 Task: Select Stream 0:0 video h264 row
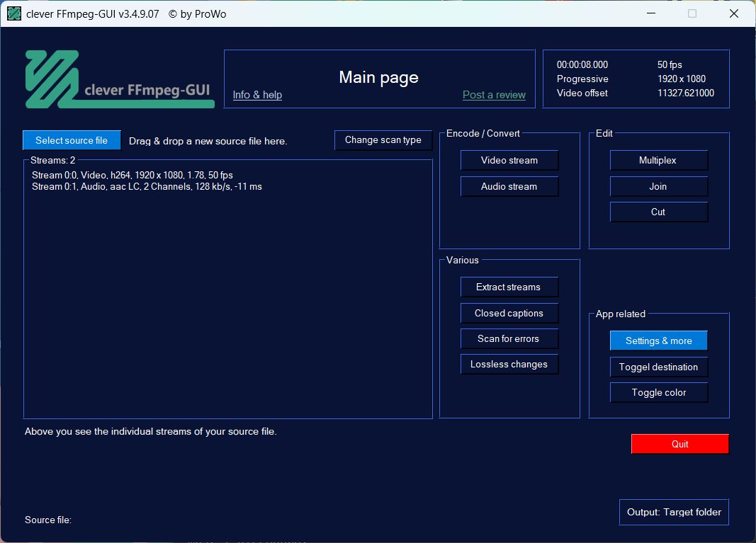pyautogui.click(x=132, y=175)
